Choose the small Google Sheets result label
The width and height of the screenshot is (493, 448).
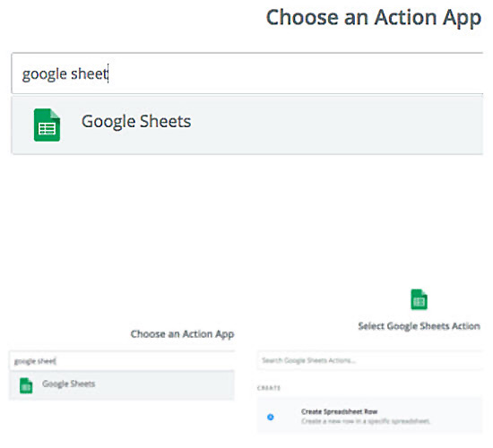click(x=68, y=383)
